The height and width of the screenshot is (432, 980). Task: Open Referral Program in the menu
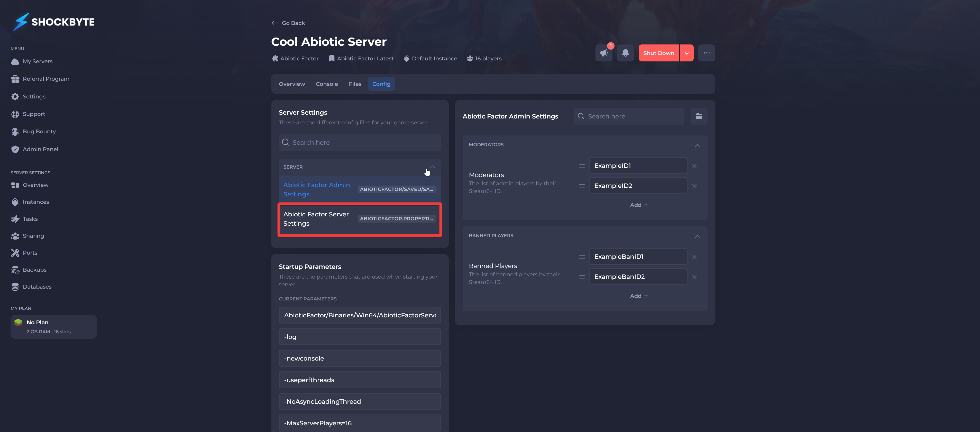[40, 79]
